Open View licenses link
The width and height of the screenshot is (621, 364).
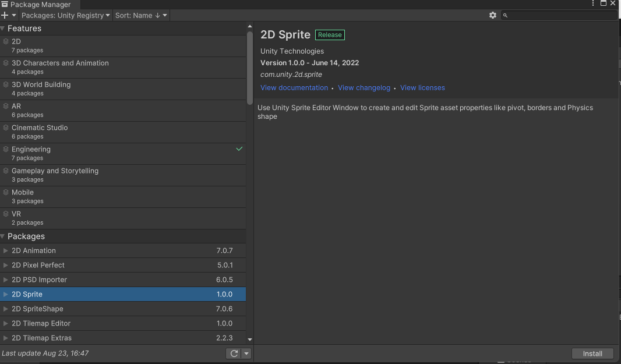[422, 87]
